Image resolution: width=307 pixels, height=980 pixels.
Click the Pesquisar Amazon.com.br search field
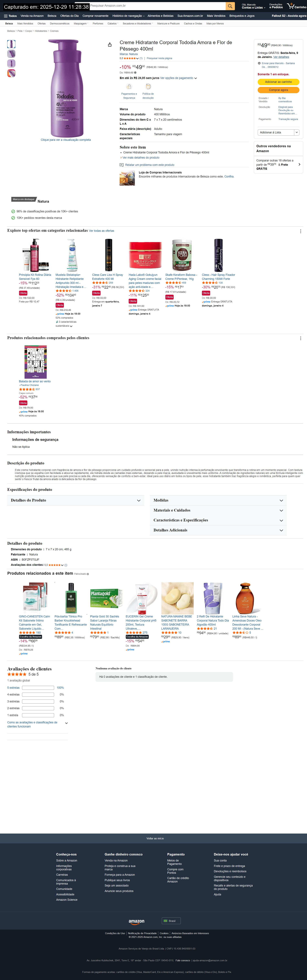click(x=157, y=6)
